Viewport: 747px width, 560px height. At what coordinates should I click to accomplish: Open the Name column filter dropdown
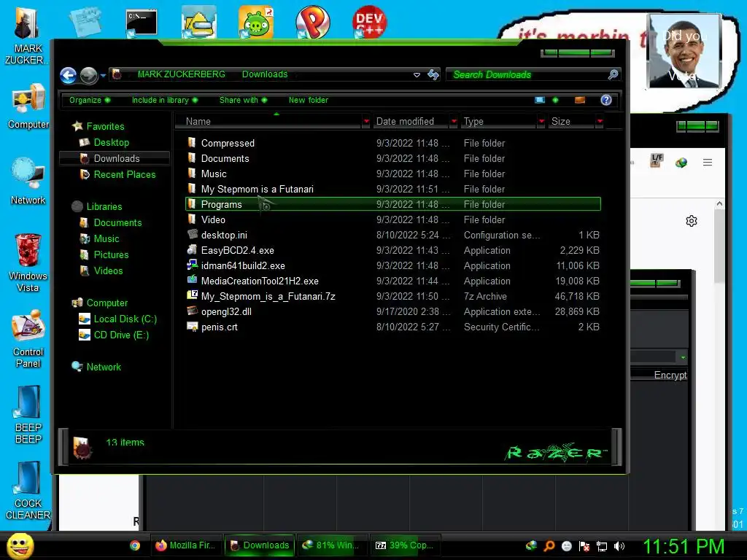tap(366, 122)
